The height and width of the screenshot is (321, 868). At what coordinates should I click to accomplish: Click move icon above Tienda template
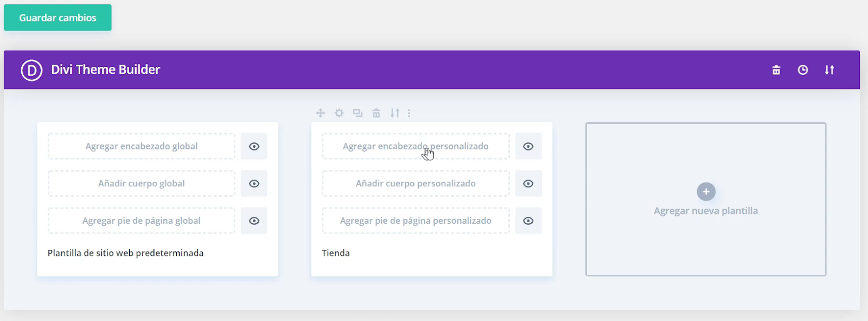(321, 113)
